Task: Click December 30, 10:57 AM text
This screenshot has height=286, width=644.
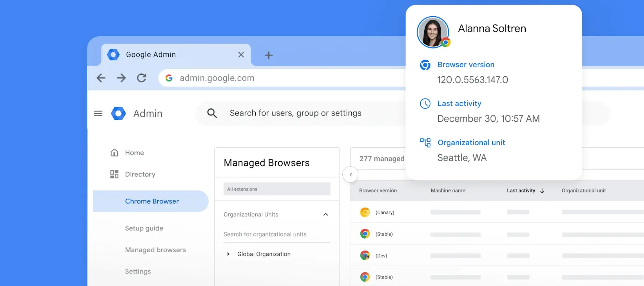Action: tap(488, 119)
